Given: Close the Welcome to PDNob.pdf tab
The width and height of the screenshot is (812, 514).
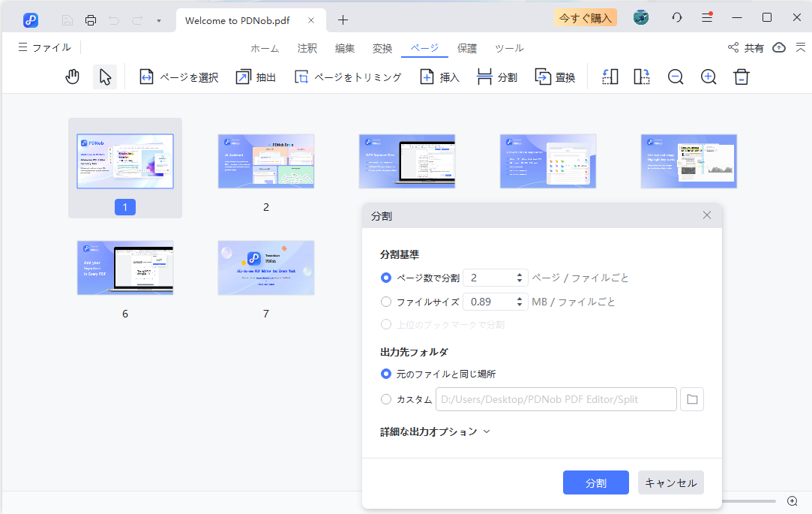Looking at the screenshot, I should (x=310, y=20).
